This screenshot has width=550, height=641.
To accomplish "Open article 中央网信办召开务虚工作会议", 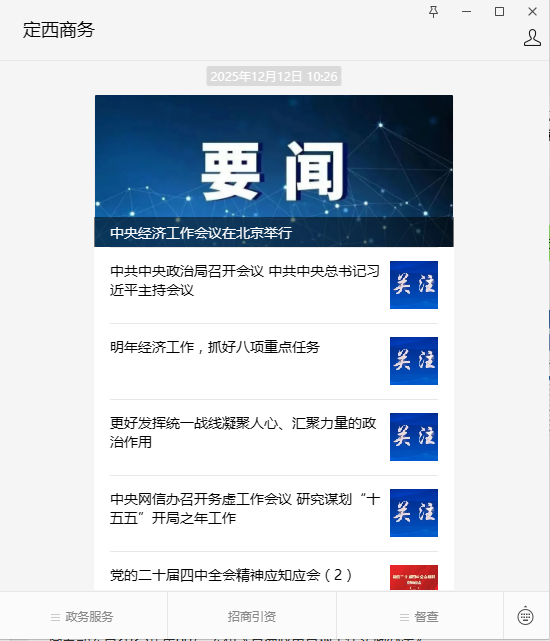I will tap(274, 513).
